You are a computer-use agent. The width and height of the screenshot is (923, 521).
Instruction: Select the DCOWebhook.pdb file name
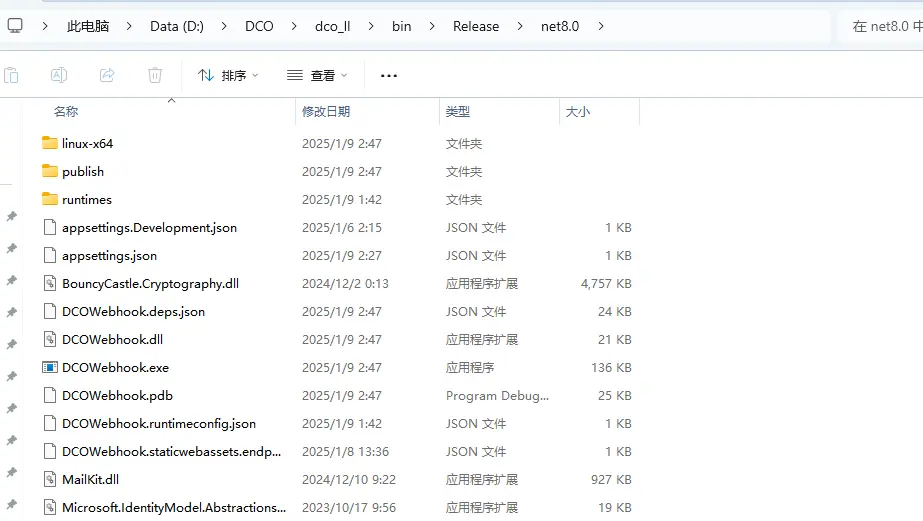pos(117,396)
